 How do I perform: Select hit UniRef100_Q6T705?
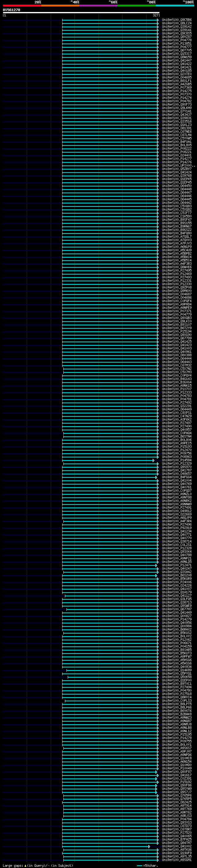176,50
